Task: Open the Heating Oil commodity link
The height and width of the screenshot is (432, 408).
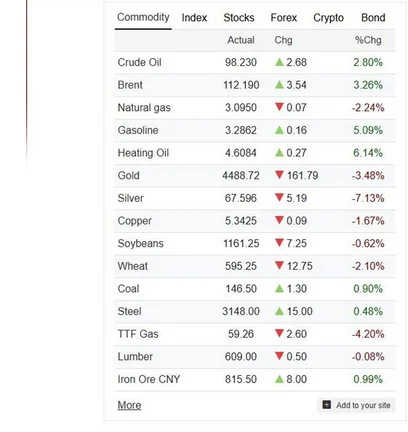Action: click(x=143, y=153)
